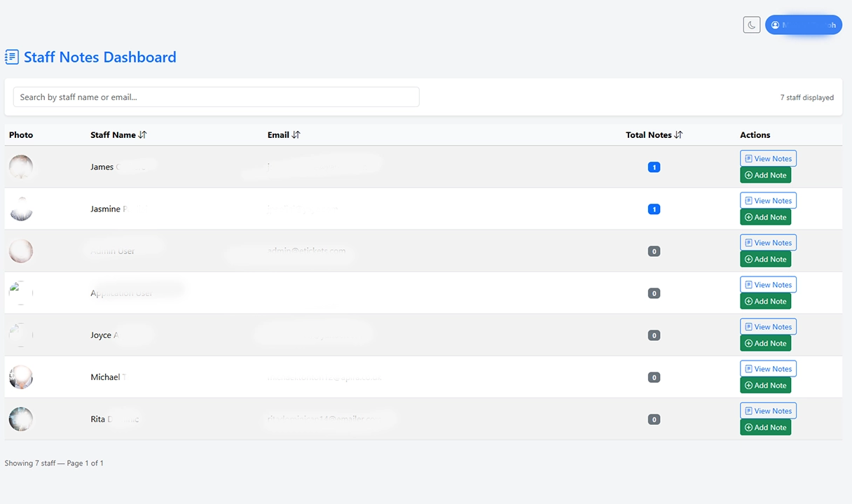Open the user account menu
This screenshot has height=504, width=852.
click(x=803, y=25)
